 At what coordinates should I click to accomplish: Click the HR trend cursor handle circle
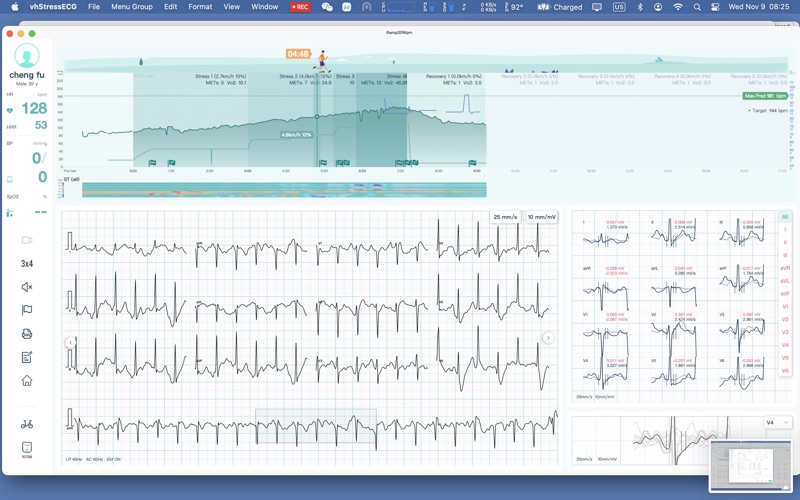317,117
